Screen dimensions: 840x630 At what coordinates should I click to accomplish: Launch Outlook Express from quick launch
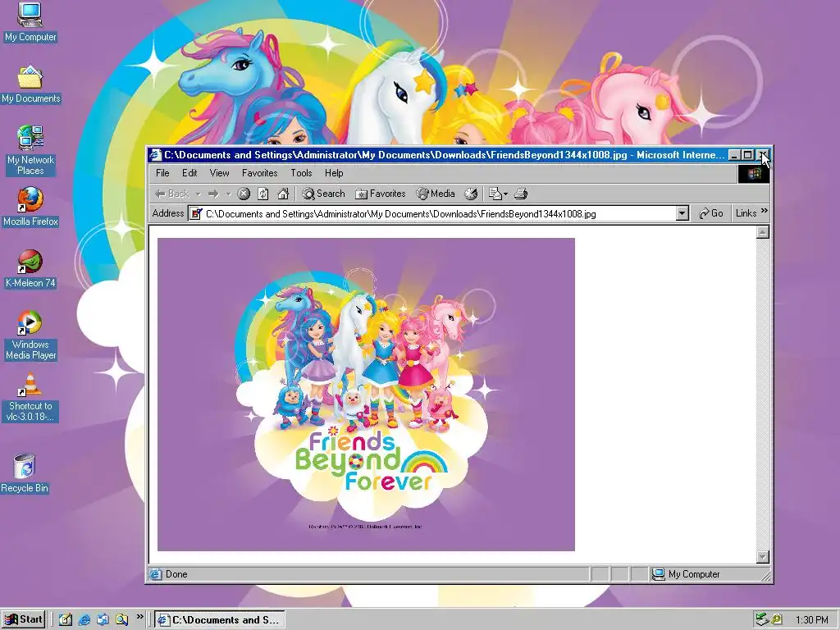pyautogui.click(x=103, y=620)
